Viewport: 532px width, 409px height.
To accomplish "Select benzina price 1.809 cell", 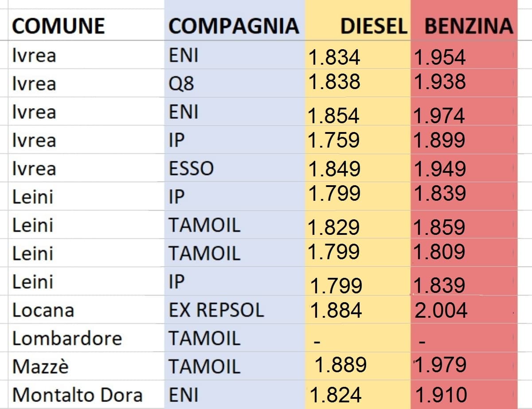I will [439, 252].
